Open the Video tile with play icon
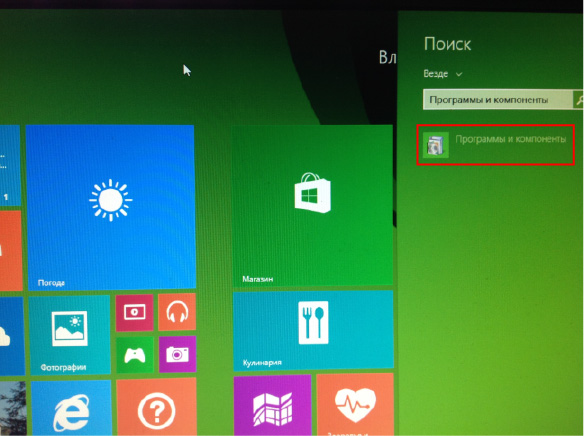The height and width of the screenshot is (436, 584). tap(134, 313)
